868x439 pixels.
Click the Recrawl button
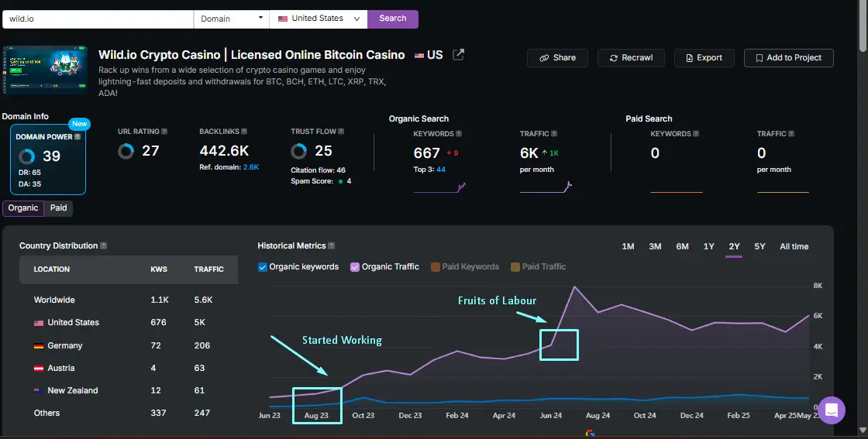coord(631,58)
